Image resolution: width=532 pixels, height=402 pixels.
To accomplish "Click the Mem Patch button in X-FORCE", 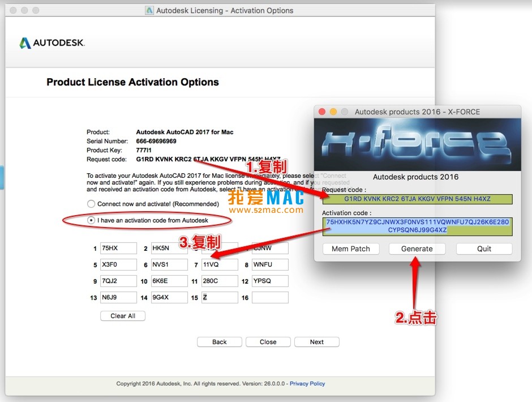I will (351, 249).
